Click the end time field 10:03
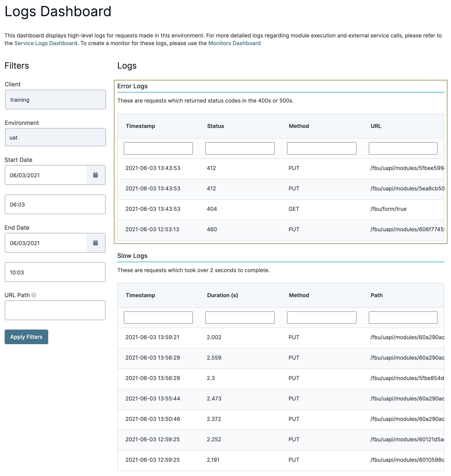 55,272
